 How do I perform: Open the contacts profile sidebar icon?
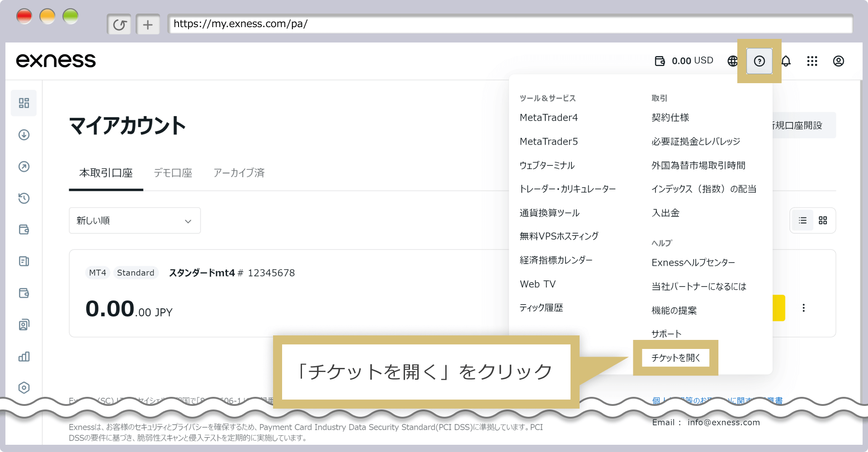(24, 325)
